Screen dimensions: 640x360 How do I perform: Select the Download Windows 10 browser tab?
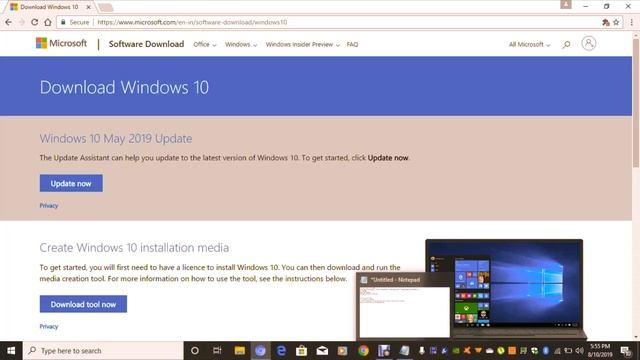tap(49, 7)
